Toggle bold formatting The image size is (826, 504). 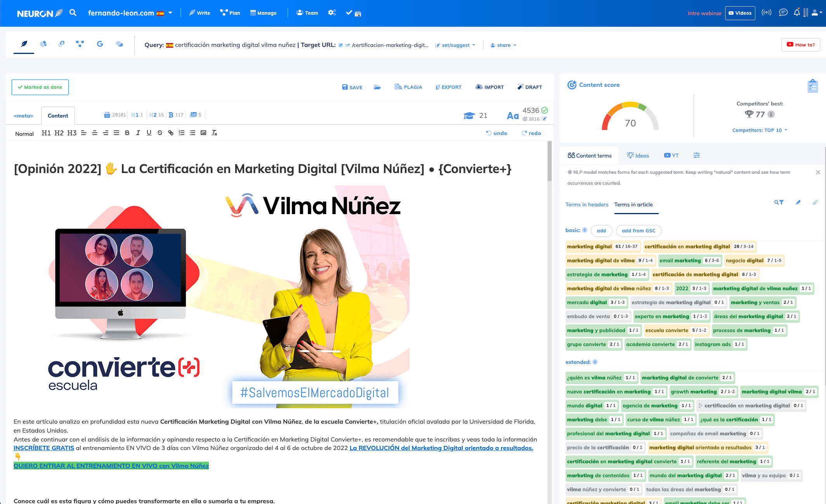(127, 133)
